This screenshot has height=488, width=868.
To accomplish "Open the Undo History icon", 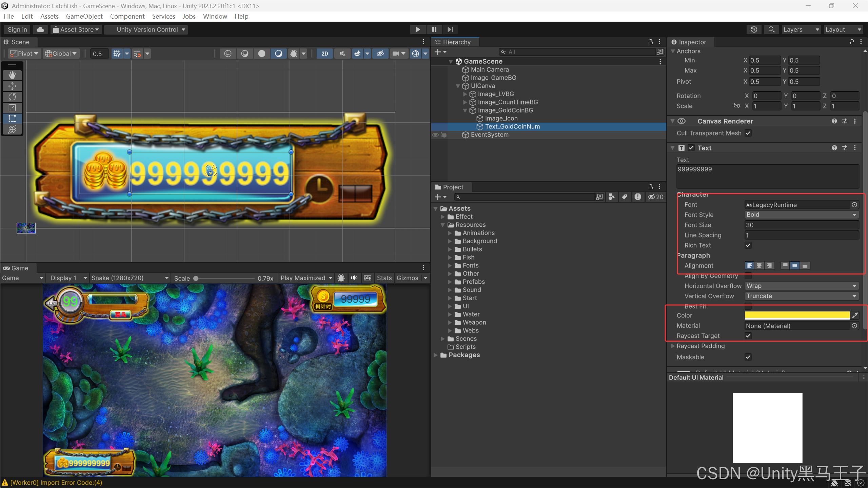I will point(754,29).
